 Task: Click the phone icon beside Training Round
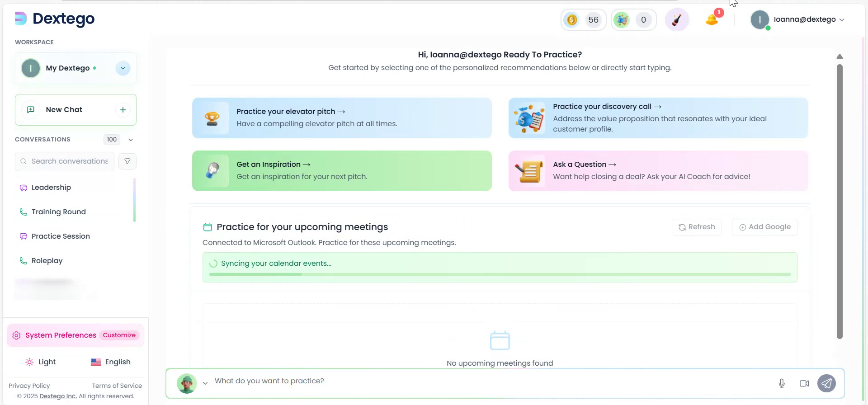pyautogui.click(x=24, y=212)
